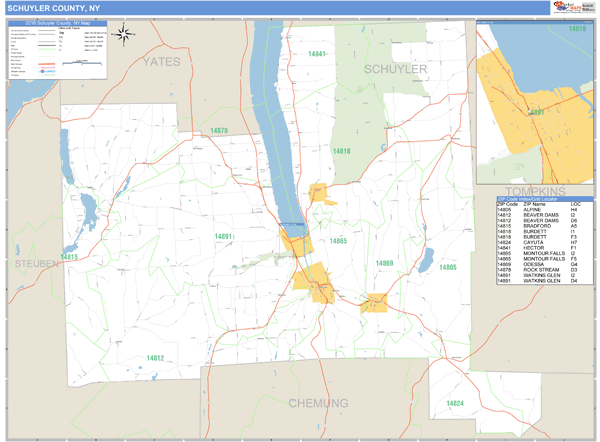
Task: Select the CAYUTA row in ZIP index
Action: click(545, 240)
